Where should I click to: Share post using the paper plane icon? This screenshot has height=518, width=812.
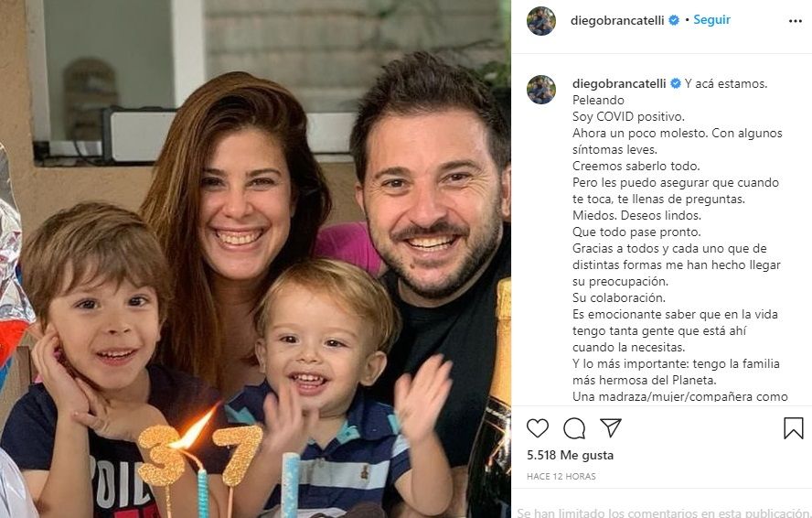tap(611, 427)
